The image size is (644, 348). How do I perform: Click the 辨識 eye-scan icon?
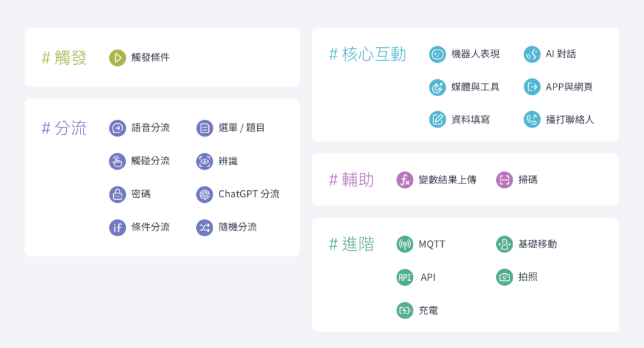[x=204, y=161]
